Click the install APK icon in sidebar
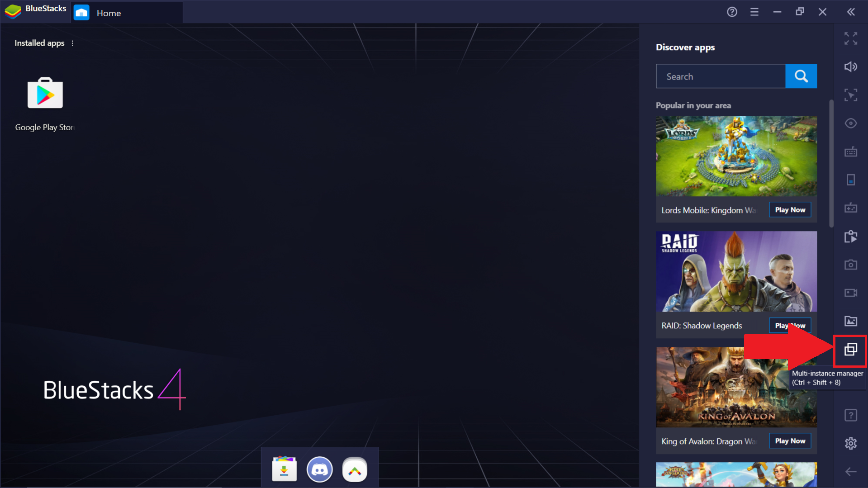The width and height of the screenshot is (868, 488). (850, 236)
